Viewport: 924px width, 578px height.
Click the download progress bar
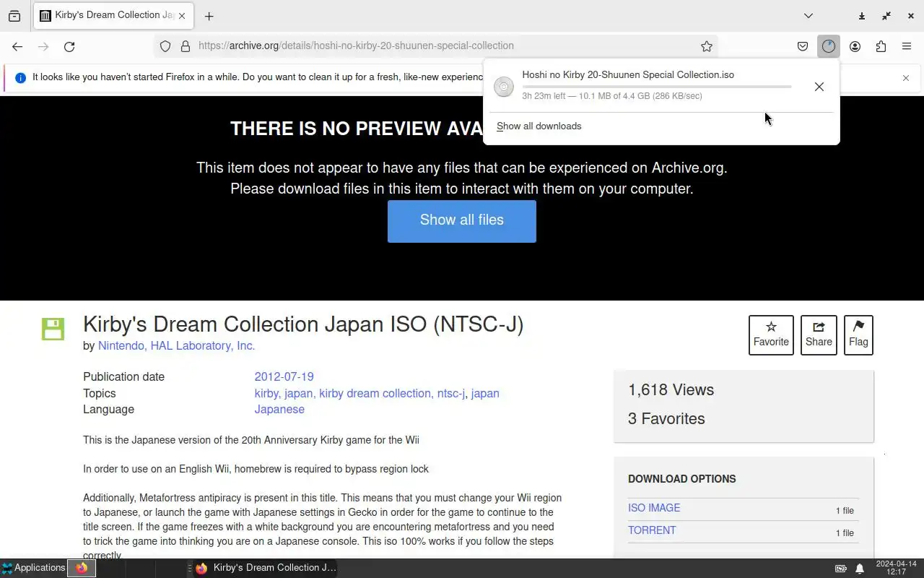657,86
